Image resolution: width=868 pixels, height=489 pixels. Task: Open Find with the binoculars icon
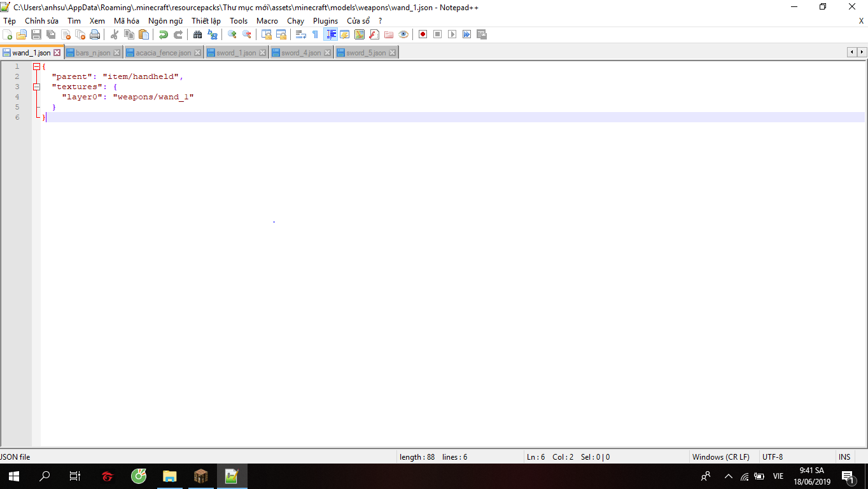[x=197, y=34]
